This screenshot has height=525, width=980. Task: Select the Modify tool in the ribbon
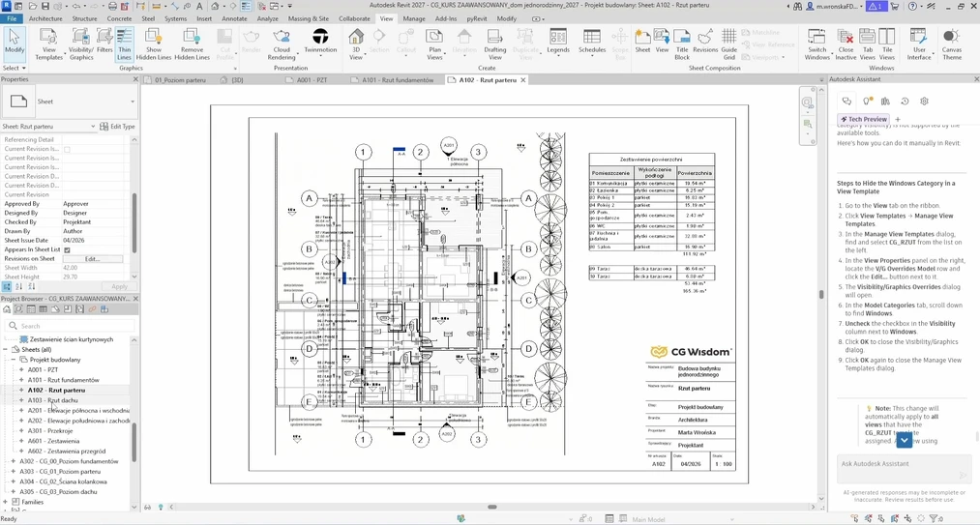click(x=14, y=44)
